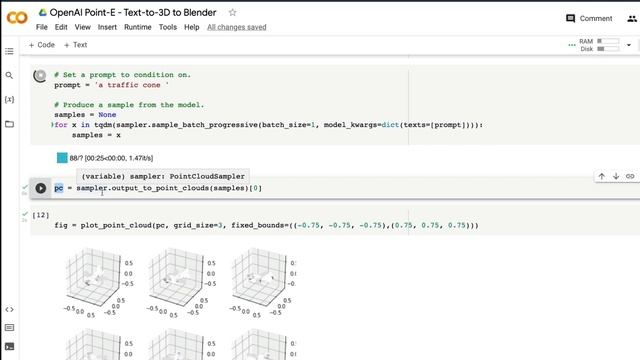Click the Google Drive icon beside notebook title
This screenshot has height=360, width=640.
point(42,13)
